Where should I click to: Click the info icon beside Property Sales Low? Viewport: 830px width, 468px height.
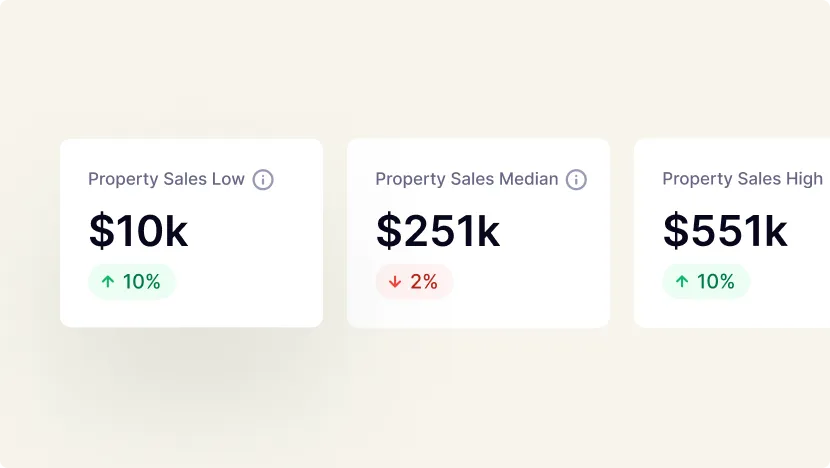click(263, 180)
